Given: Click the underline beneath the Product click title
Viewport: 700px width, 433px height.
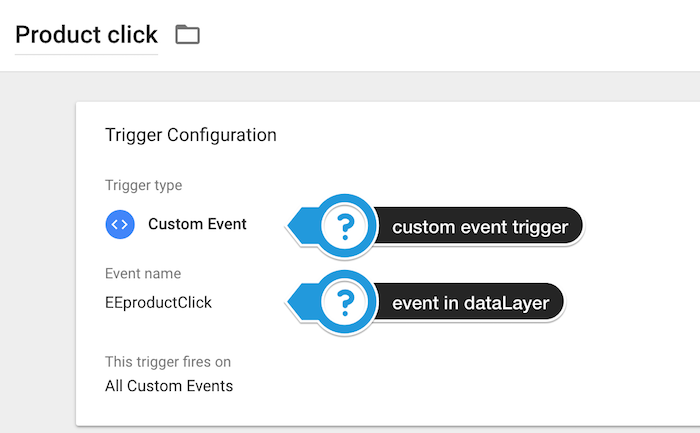Looking at the screenshot, I should pos(87,54).
